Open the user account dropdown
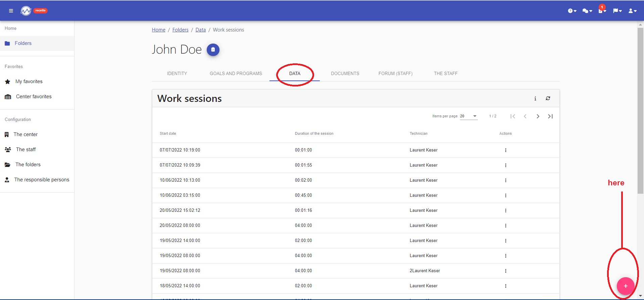 [x=633, y=11]
